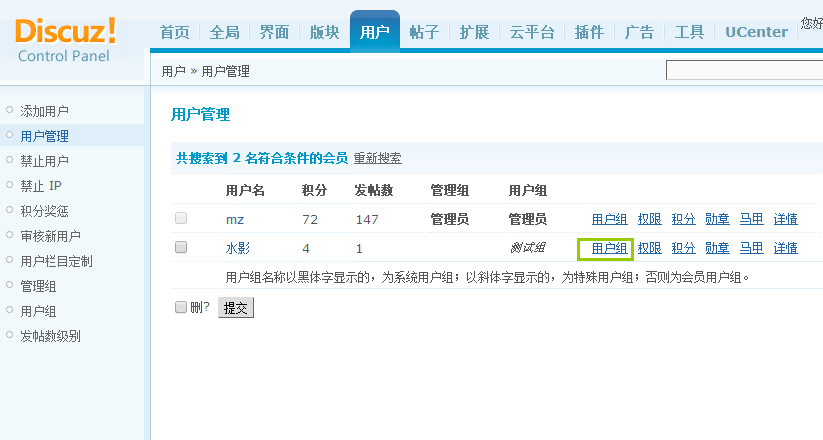Click 用户组 link in 水影 row
823x440 pixels.
(x=609, y=248)
